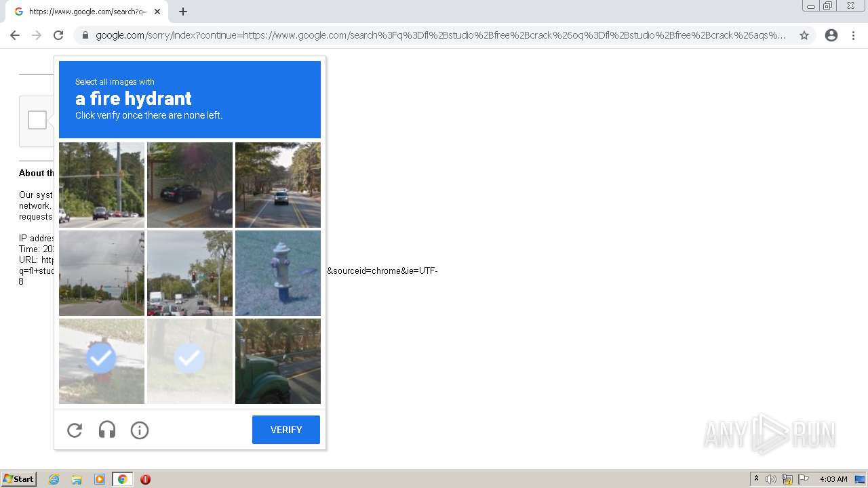Screen dimensions: 868x488
Task: Click the reload challenge icon in captcha
Action: pyautogui.click(x=75, y=430)
